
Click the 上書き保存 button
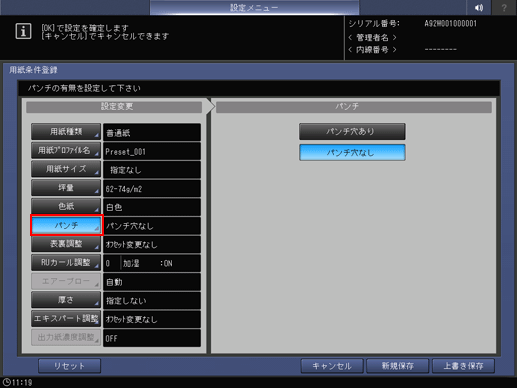pyautogui.click(x=463, y=366)
